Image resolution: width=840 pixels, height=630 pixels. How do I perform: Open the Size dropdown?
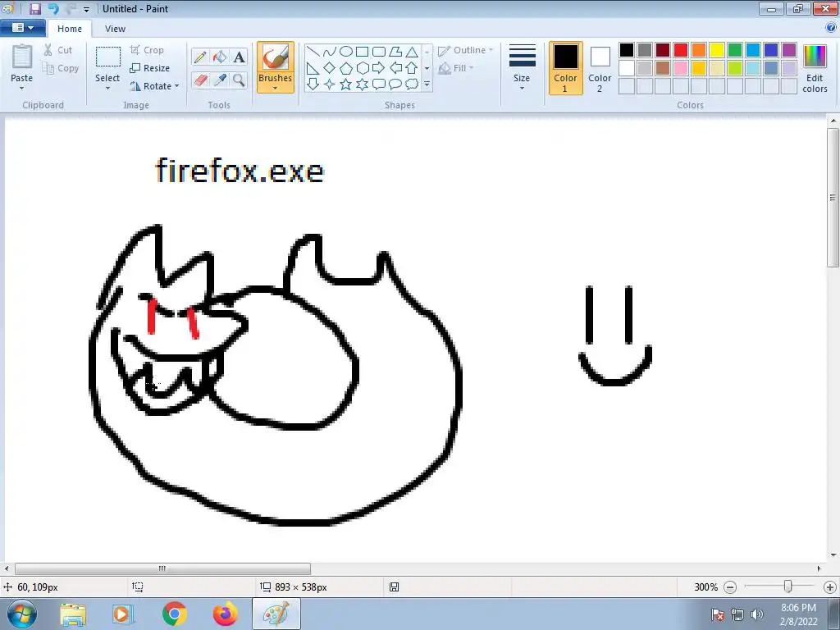point(522,68)
